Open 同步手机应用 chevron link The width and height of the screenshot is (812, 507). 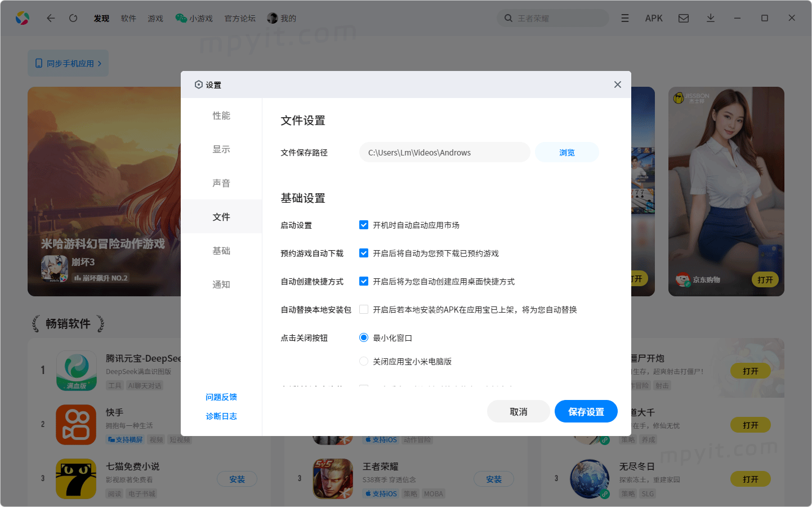click(68, 63)
